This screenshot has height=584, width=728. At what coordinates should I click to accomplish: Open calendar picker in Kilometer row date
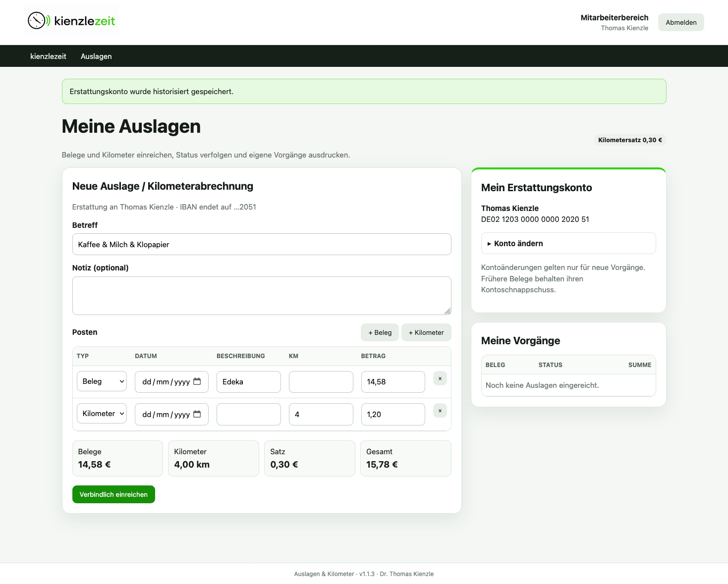point(197,414)
